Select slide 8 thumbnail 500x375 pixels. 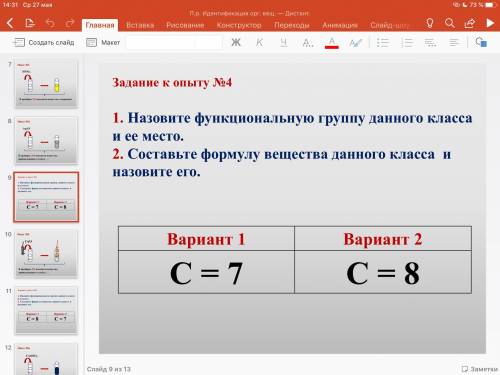coord(46,140)
